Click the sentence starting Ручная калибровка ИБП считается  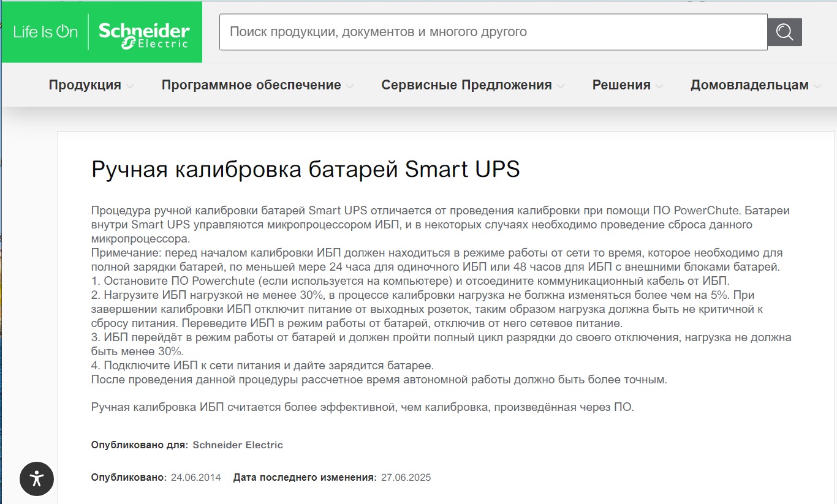(363, 407)
